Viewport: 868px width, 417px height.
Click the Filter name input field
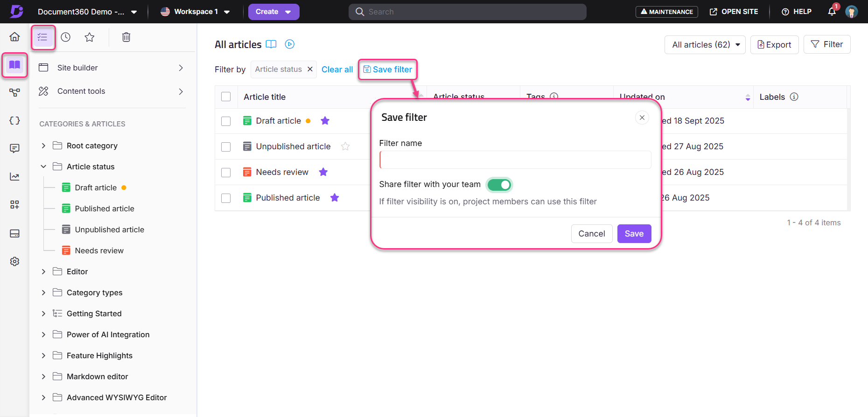pos(515,160)
